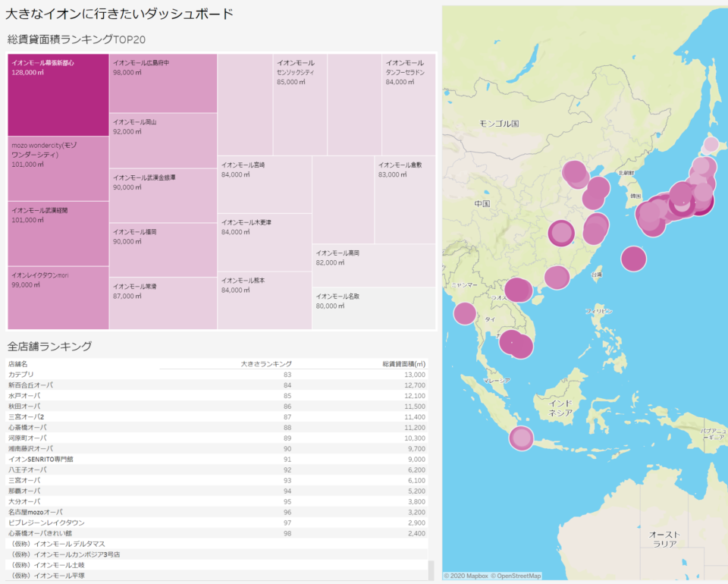728x584 pixels.
Task: Click the mozo wondercity treemap tile
Action: pyautogui.click(x=58, y=168)
